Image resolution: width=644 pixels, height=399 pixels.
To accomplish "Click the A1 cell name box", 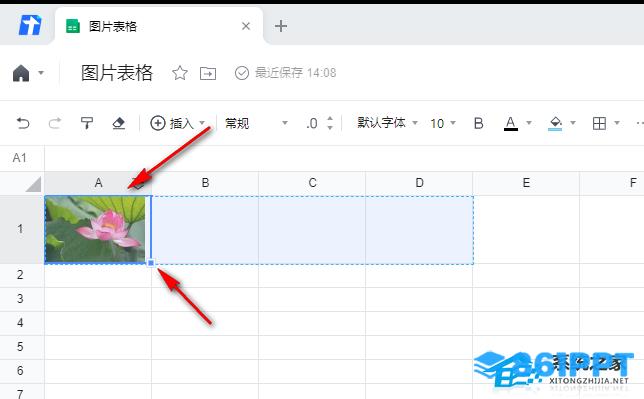I will (x=20, y=158).
